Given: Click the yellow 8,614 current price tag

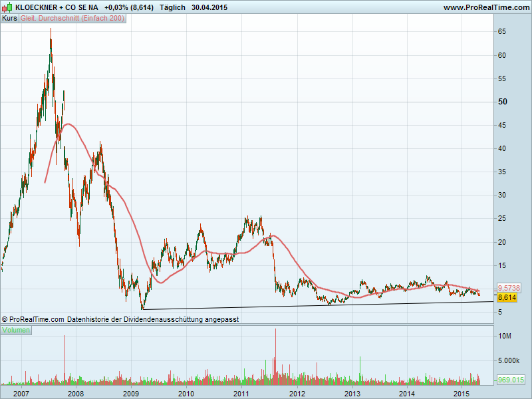Looking at the screenshot, I should [507, 297].
